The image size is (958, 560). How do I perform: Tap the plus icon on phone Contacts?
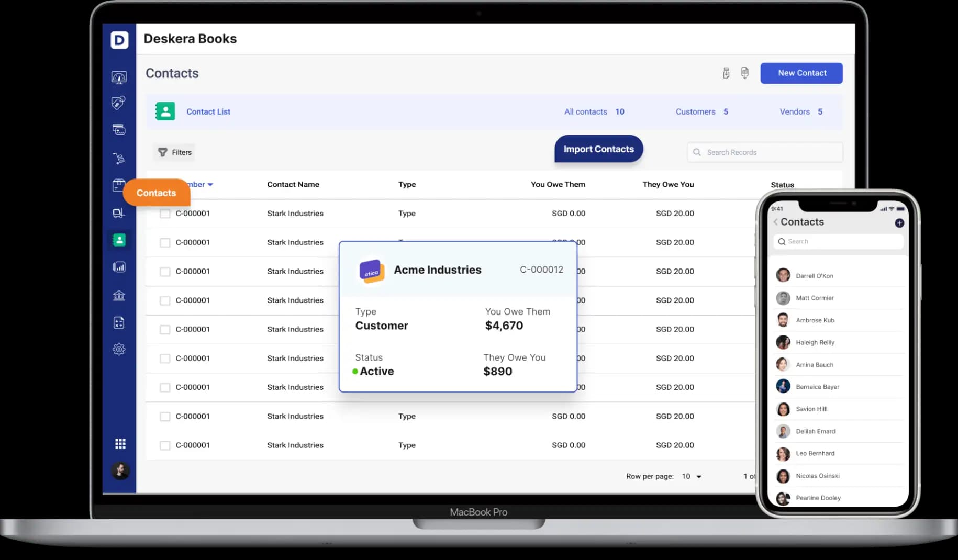pyautogui.click(x=899, y=223)
